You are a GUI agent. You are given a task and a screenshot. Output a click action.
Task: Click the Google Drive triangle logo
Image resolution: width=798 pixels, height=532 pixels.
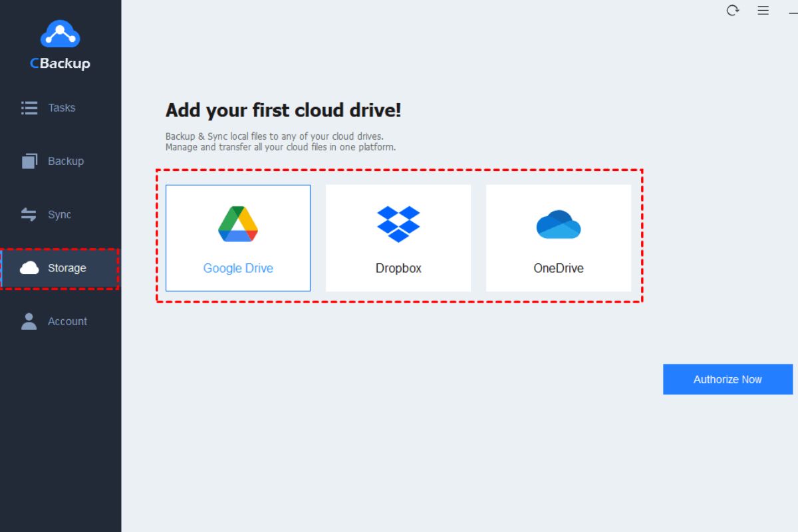[x=238, y=224]
